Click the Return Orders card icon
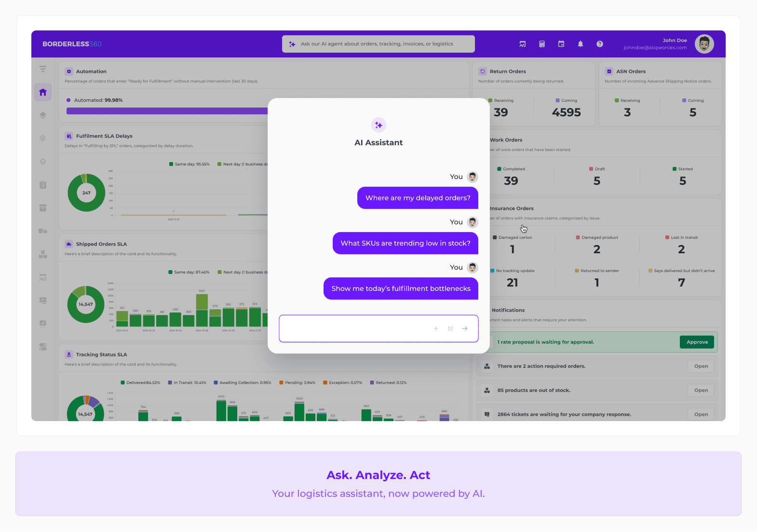Image resolution: width=757 pixels, height=532 pixels. click(483, 71)
